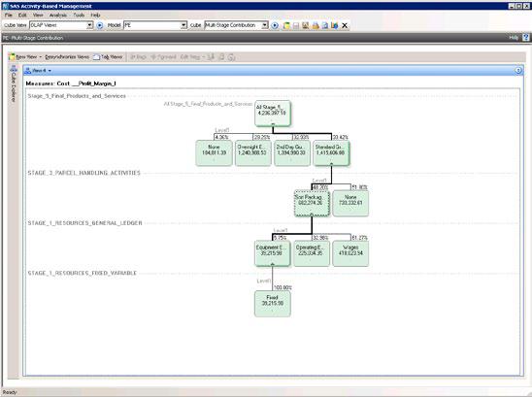The height and width of the screenshot is (397, 532).
Task: Expand the Model PE dropdown
Action: (x=183, y=25)
